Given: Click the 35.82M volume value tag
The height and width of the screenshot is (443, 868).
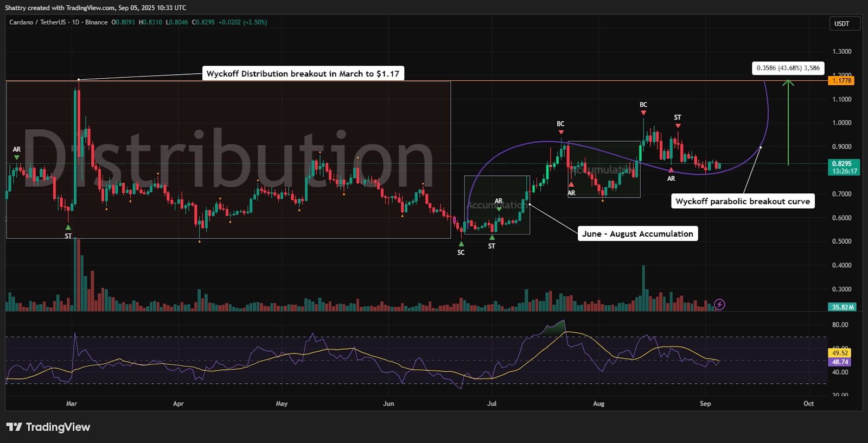Looking at the screenshot, I should pos(843,307).
